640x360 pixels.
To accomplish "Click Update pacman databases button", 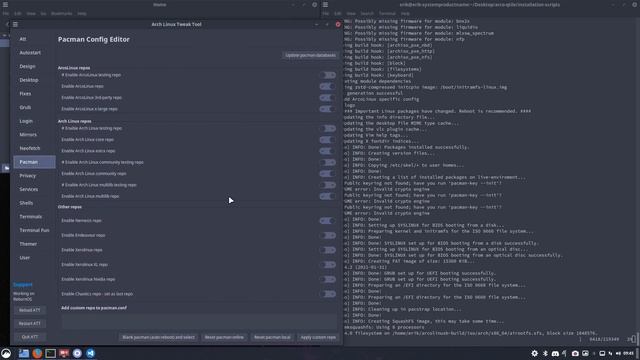I will [310, 55].
